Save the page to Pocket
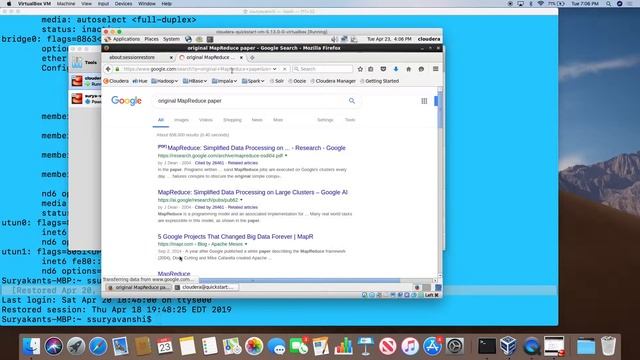This screenshot has width=640, height=360. [x=383, y=69]
